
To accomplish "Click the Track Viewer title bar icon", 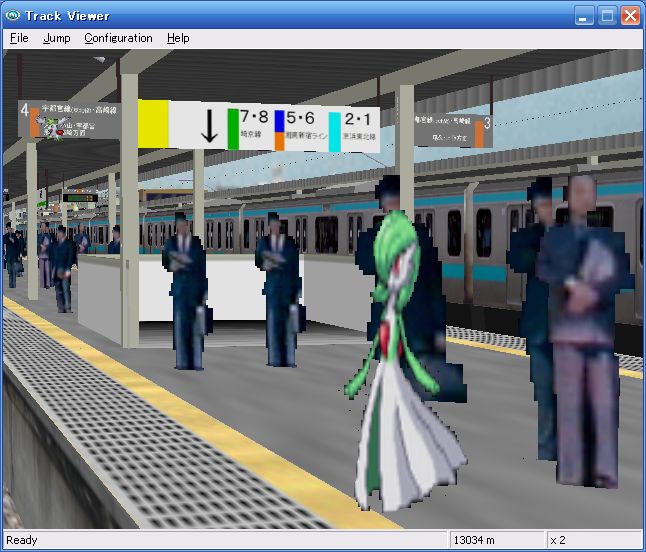I will (x=13, y=15).
